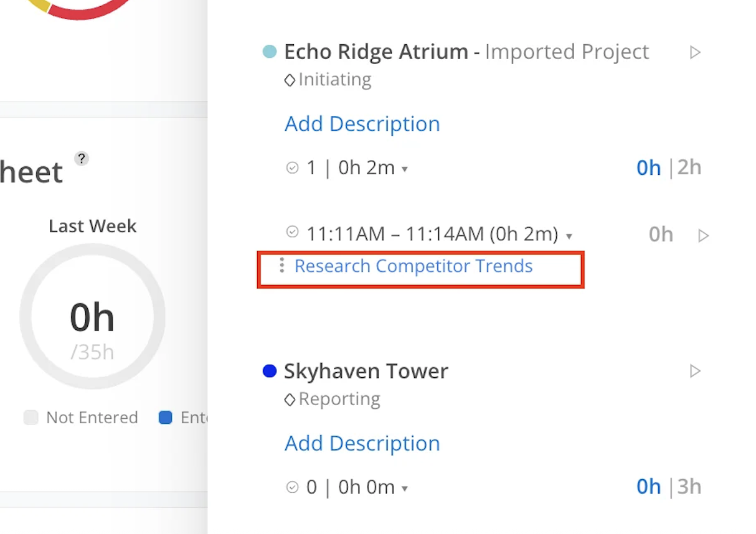
Task: Open three-dot menu beside Research Competitor Trends
Action: (x=282, y=266)
